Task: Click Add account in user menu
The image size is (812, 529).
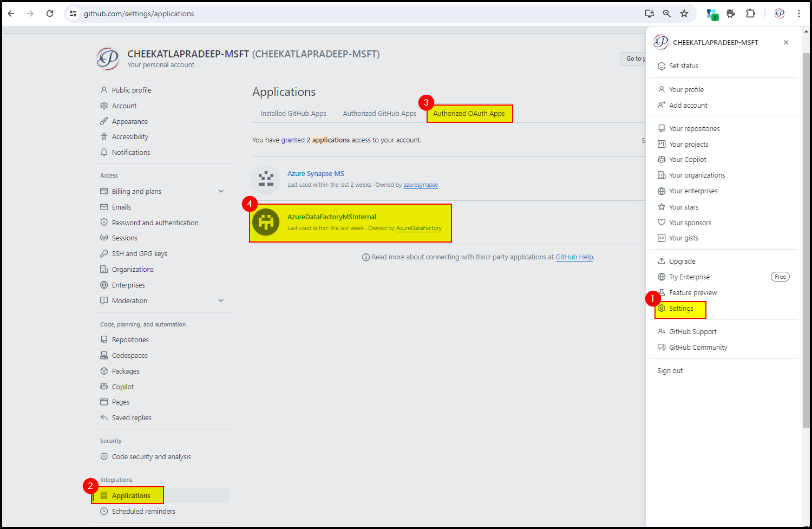Action: pyautogui.click(x=688, y=105)
